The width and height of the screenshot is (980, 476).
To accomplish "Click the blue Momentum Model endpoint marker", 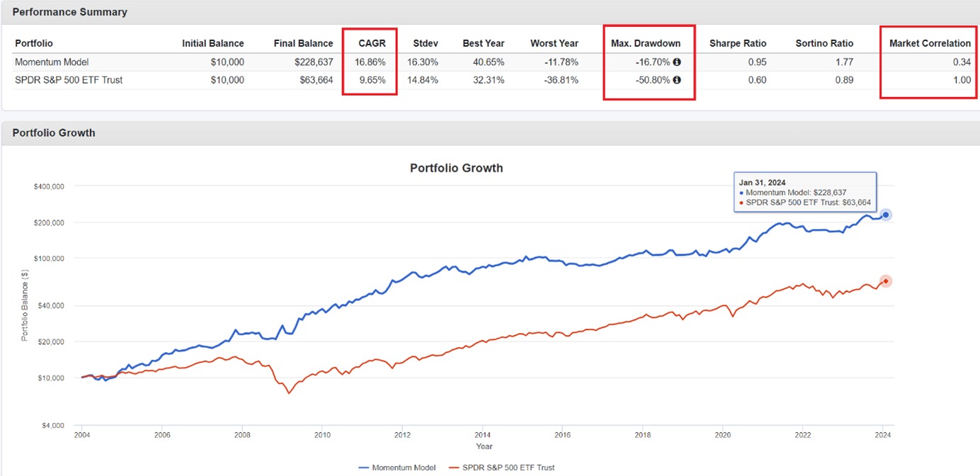I will click(885, 215).
